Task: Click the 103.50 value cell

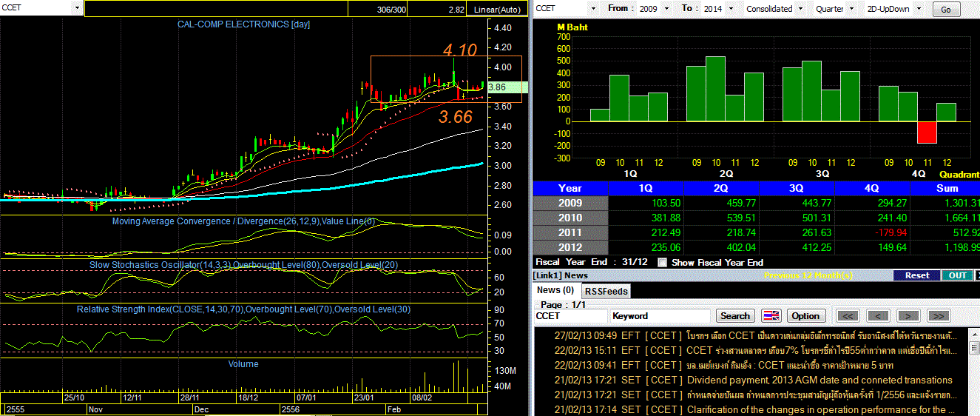Action: tap(646, 203)
